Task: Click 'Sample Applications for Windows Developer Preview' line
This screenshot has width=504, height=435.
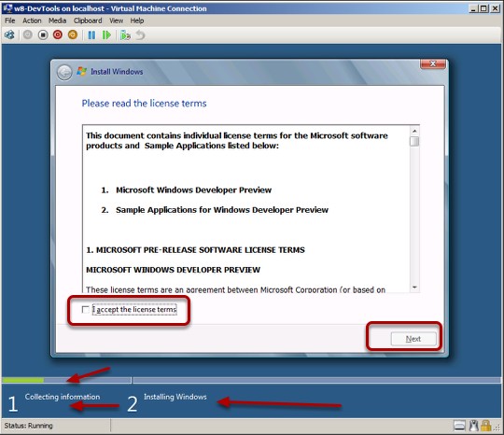Action: pyautogui.click(x=222, y=210)
